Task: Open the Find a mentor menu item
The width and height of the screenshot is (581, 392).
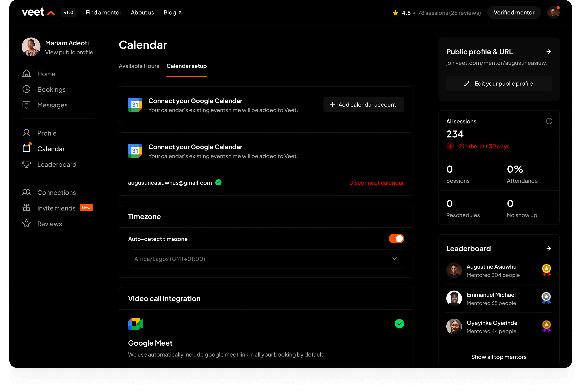Action: click(104, 12)
